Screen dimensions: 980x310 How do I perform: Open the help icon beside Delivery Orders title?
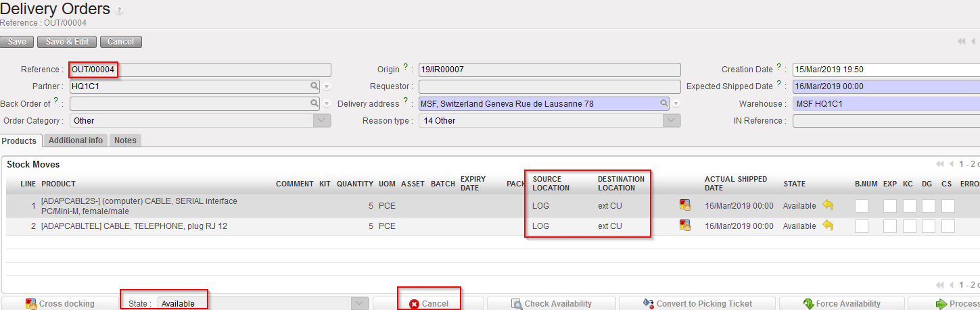tap(120, 11)
